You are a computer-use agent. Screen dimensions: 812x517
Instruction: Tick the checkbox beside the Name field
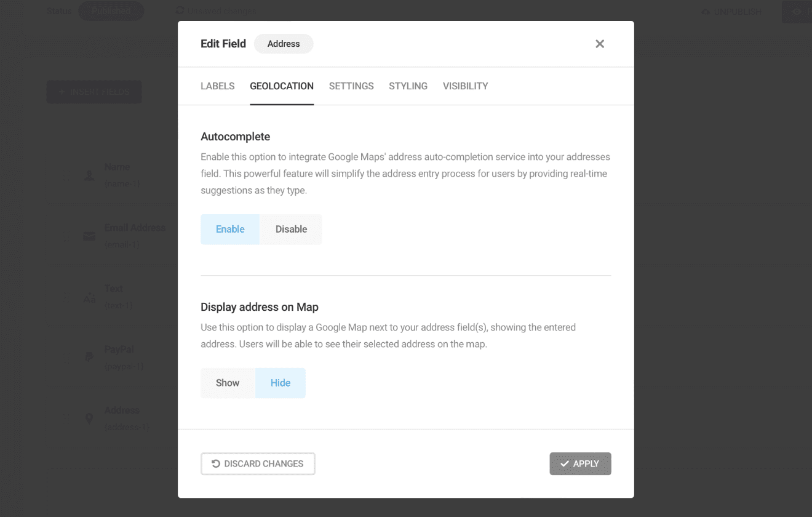66,175
